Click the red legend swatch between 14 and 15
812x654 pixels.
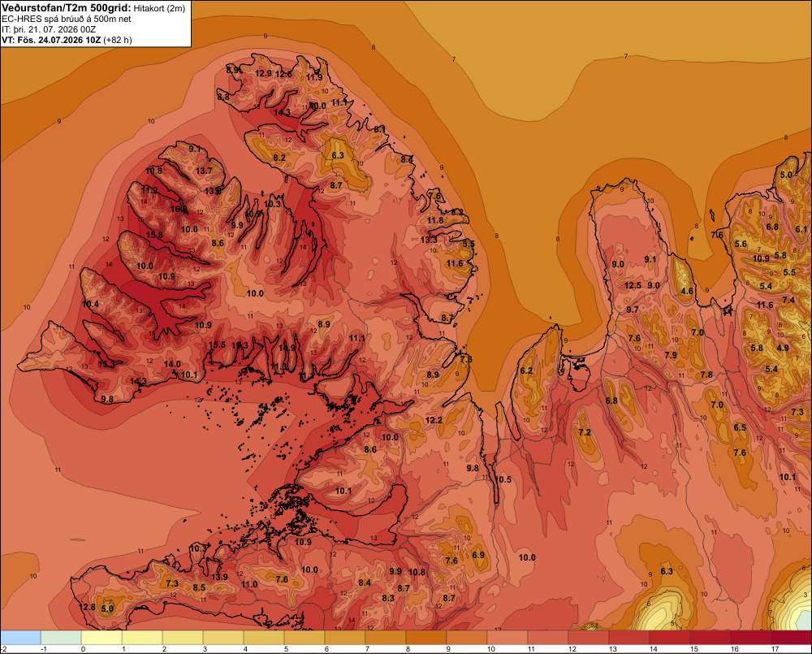[x=670, y=637]
